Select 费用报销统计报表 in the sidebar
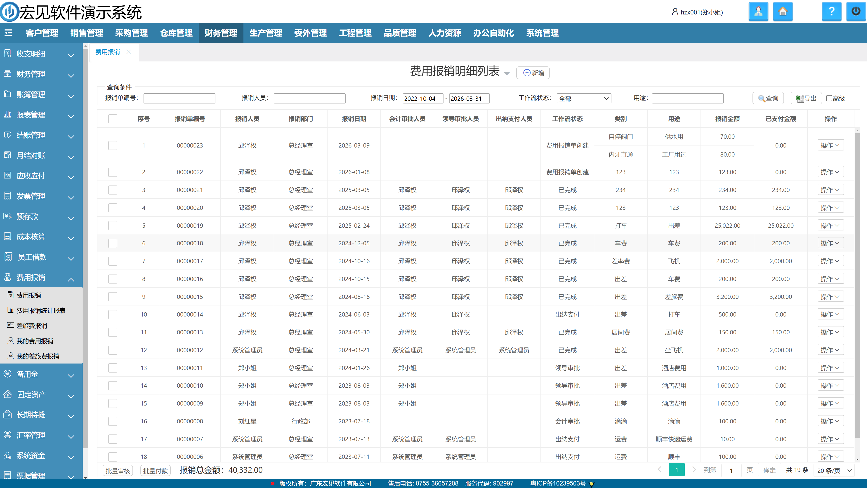868x488 pixels. (x=41, y=310)
